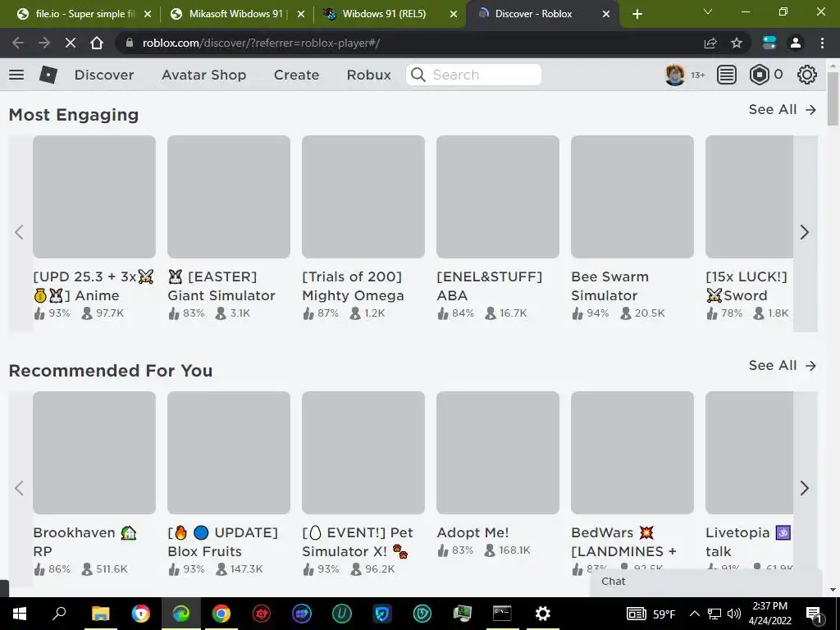Image resolution: width=840 pixels, height=630 pixels.
Task: Open the notifications stream icon
Action: [x=727, y=75]
